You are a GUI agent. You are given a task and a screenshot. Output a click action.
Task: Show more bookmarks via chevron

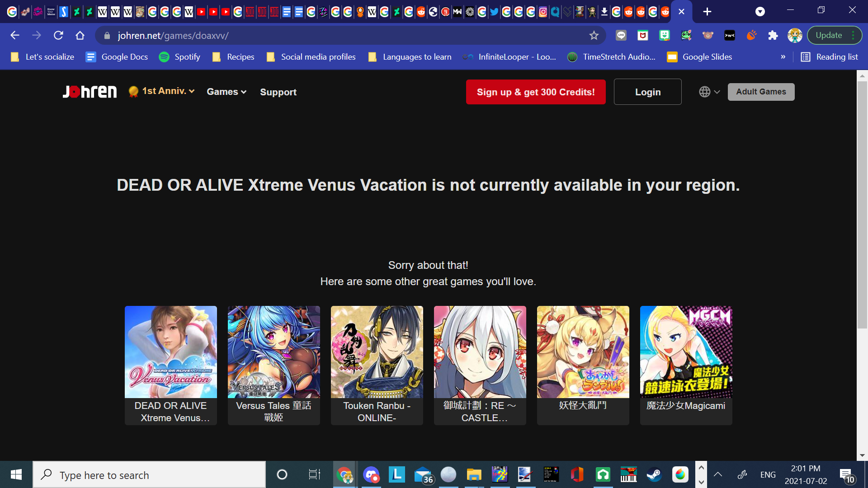pos(783,57)
